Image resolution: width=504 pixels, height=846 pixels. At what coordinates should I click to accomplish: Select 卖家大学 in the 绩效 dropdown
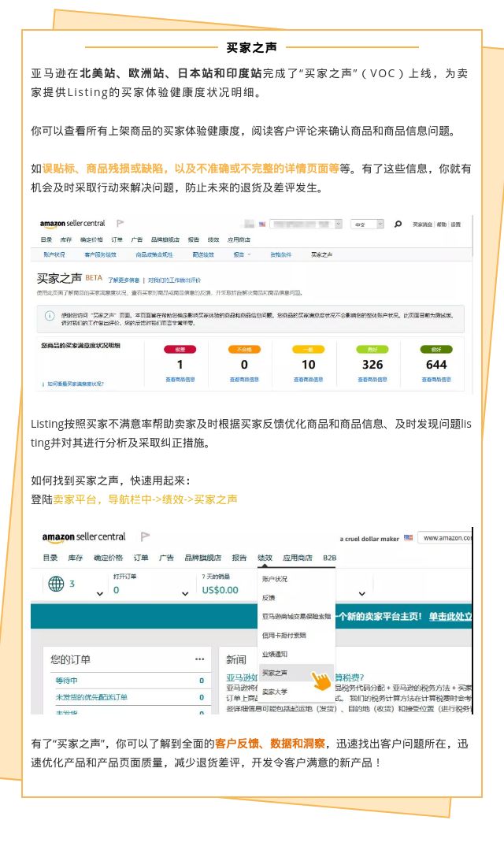coord(275,691)
